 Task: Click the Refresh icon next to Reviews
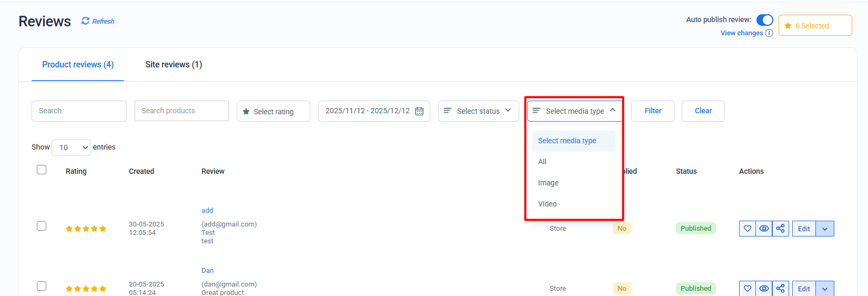coord(85,21)
